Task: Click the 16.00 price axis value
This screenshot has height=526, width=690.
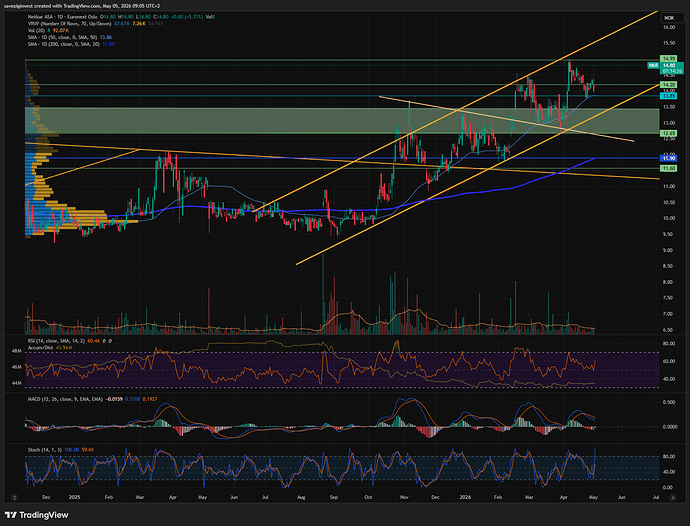Action: (x=669, y=27)
